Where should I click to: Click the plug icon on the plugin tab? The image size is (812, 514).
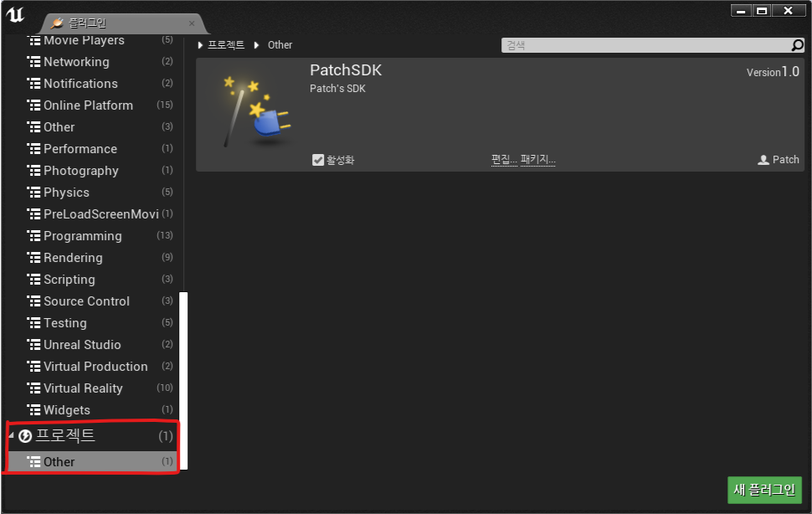click(x=57, y=23)
